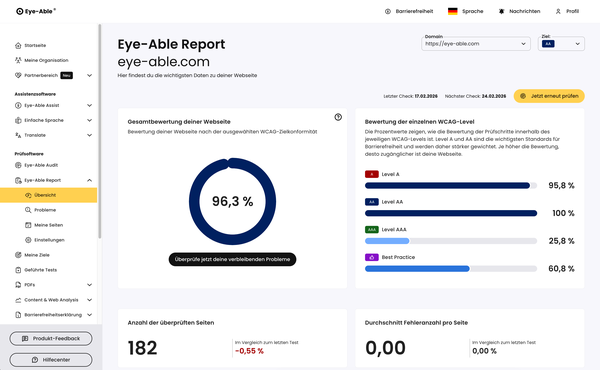Open the Profil user icon

[558, 11]
